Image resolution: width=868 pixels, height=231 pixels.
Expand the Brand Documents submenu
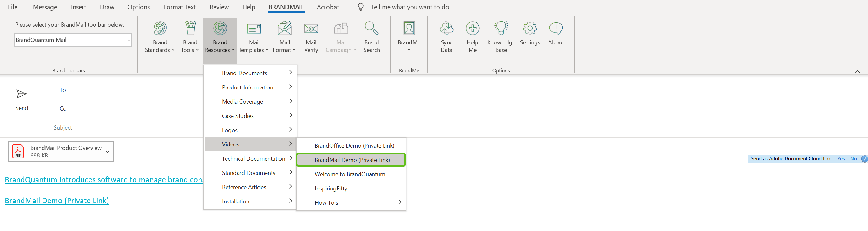pyautogui.click(x=250, y=73)
